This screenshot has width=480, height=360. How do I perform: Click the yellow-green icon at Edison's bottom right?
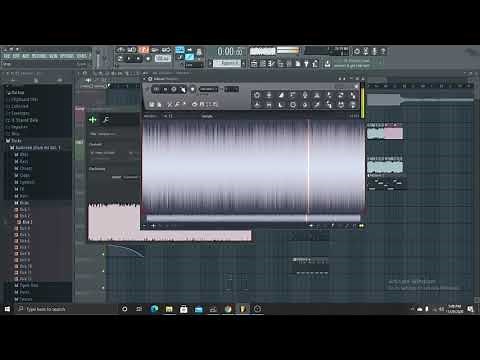pos(361,226)
